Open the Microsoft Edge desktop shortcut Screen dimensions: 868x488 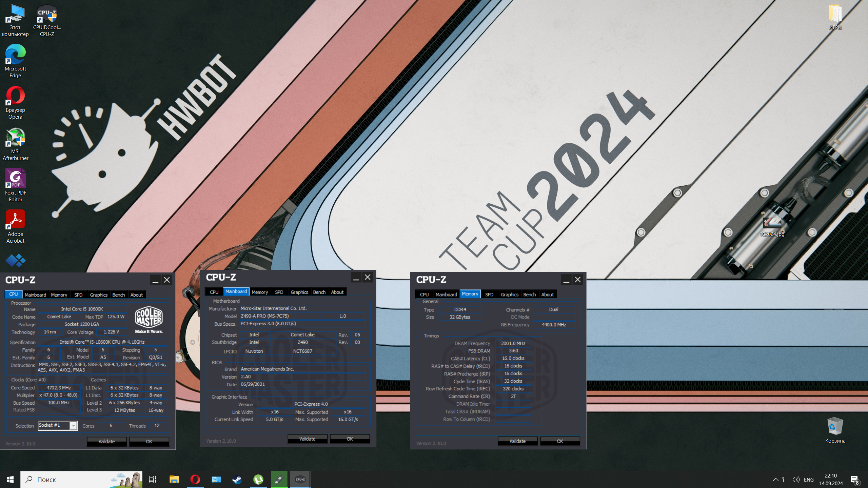click(15, 61)
